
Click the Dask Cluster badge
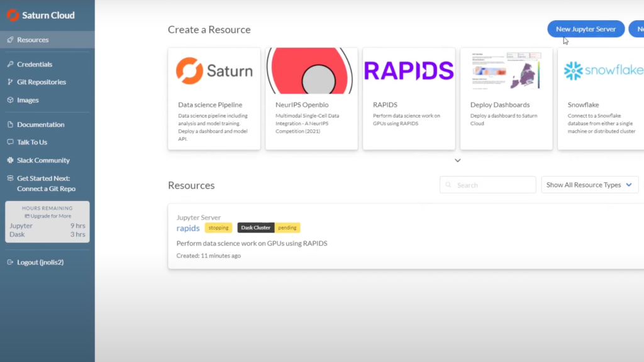point(255,228)
